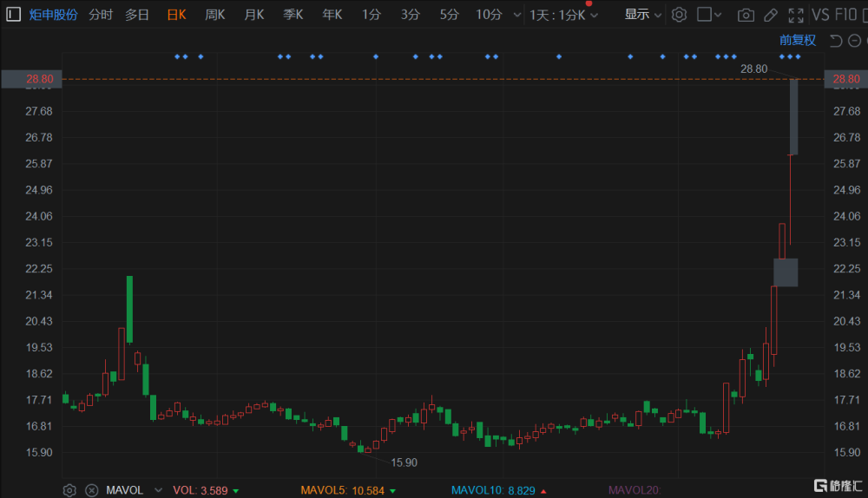This screenshot has width=868, height=498.
Task: Switch to the 分时 tab
Action: (x=101, y=15)
